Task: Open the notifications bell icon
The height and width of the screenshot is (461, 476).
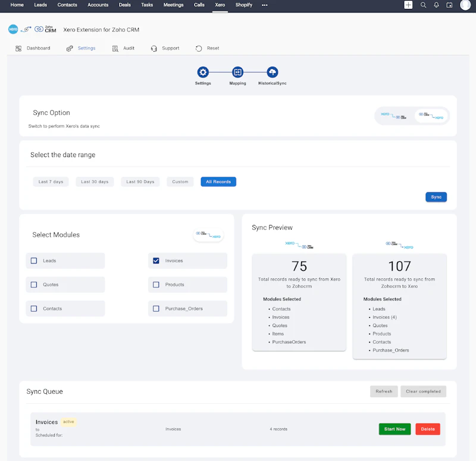Action: 436,5
